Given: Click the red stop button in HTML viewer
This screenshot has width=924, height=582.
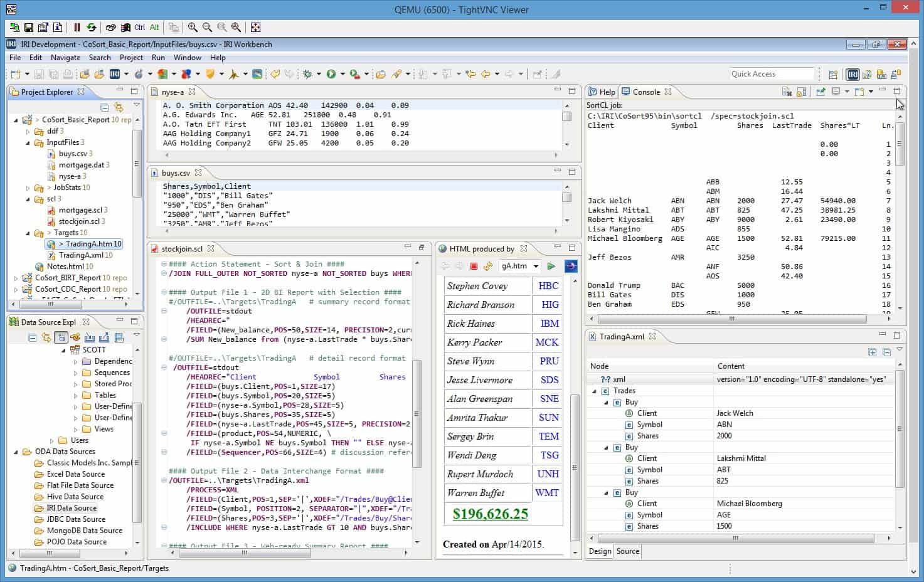Looking at the screenshot, I should coord(474,266).
